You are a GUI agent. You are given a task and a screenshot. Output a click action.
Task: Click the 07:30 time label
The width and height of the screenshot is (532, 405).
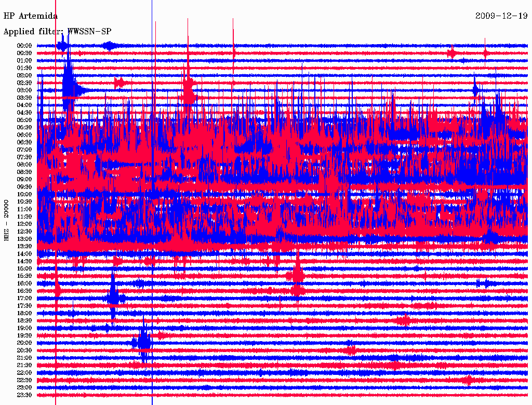point(24,157)
